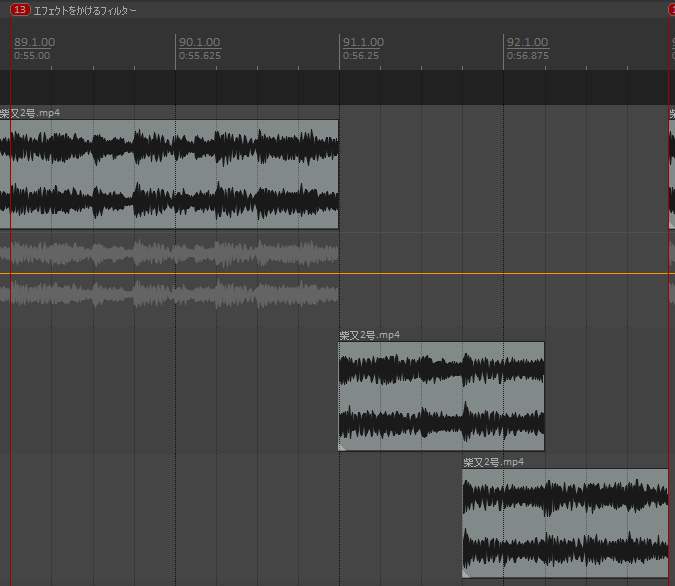Click ruler position 90.1.00

(198, 42)
